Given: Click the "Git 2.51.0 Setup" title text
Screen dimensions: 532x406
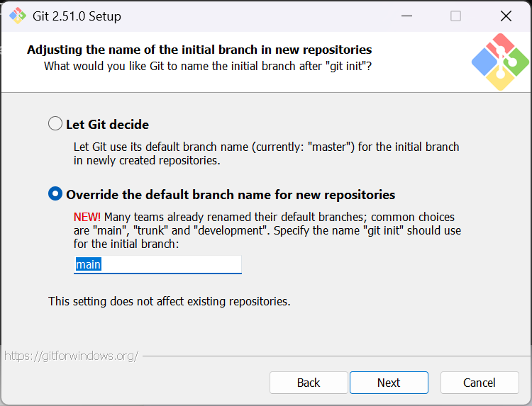Looking at the screenshot, I should 77,16.
